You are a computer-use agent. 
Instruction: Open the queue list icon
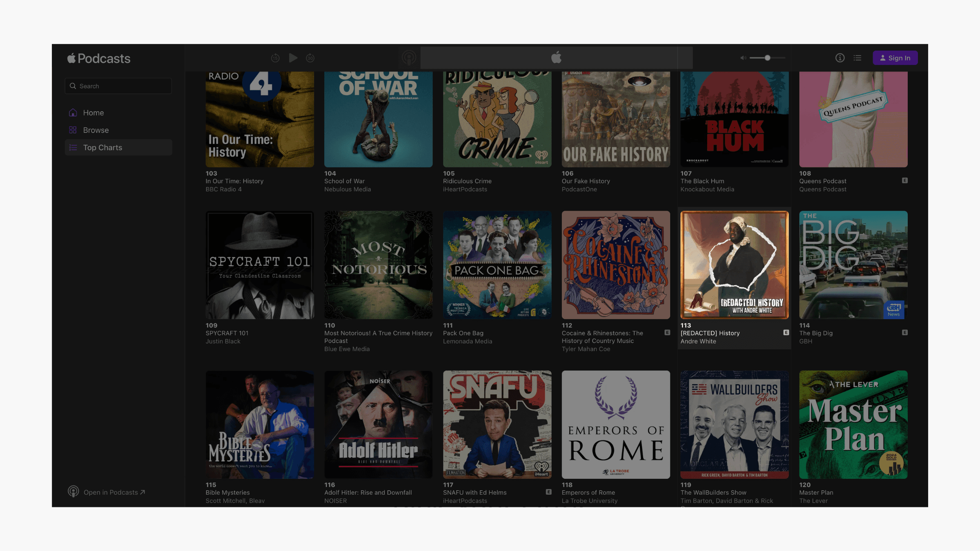[857, 58]
